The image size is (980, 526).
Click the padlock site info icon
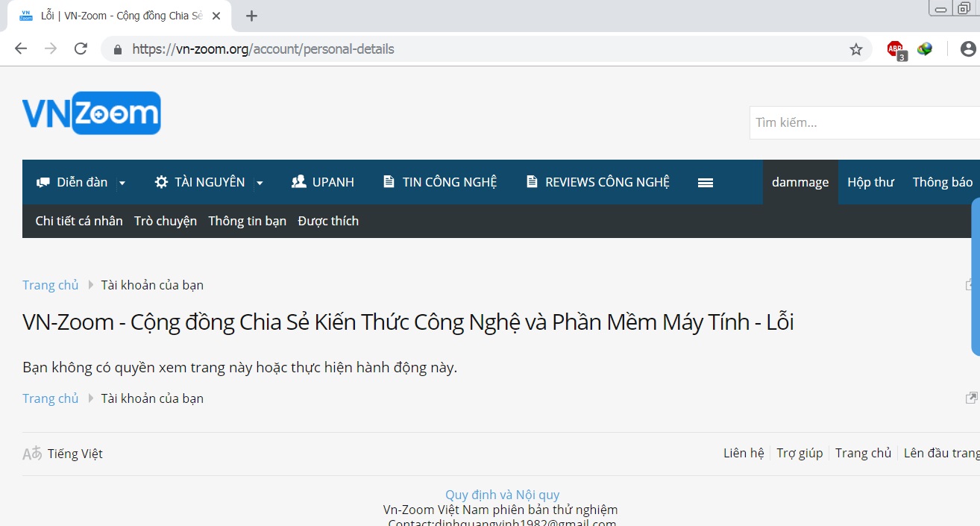117,49
